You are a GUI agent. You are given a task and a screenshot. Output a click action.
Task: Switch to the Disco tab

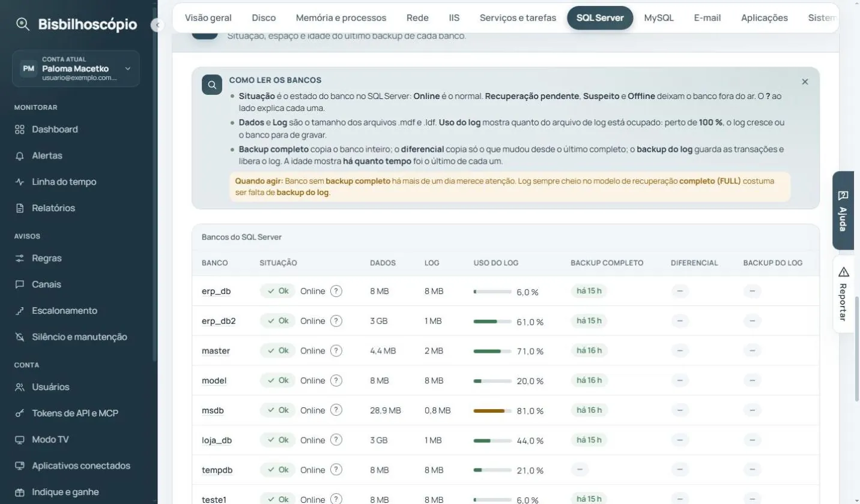[x=264, y=17]
